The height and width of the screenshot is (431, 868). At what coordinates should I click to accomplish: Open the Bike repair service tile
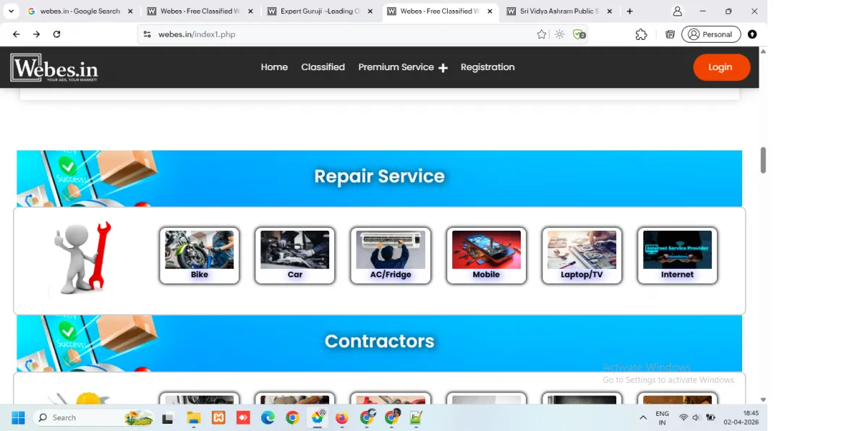click(199, 255)
